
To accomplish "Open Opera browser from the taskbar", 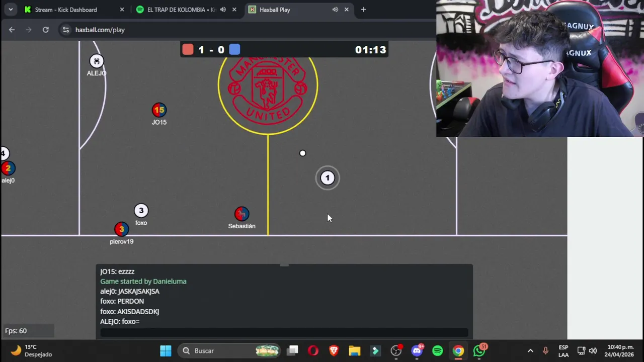I will tap(313, 351).
